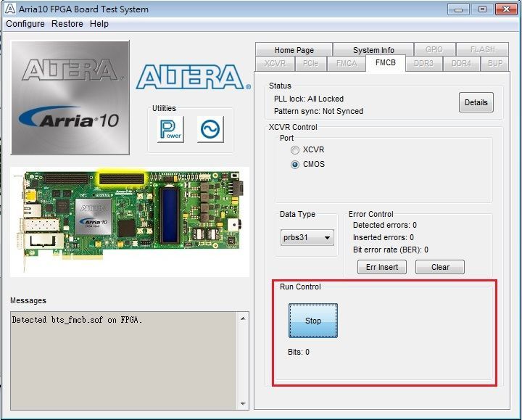Switch to the System Info tab
This screenshot has width=522, height=420.
click(373, 50)
